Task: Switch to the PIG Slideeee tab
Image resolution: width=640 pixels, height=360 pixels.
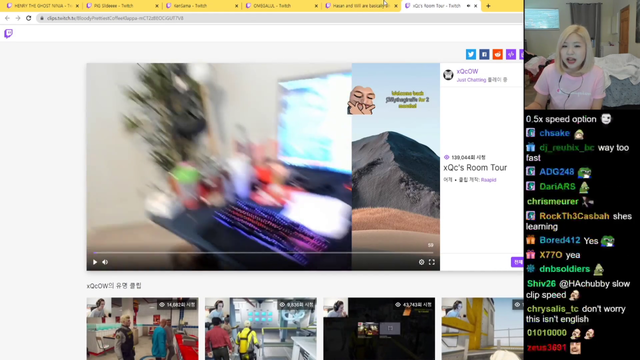Action: [x=122, y=6]
